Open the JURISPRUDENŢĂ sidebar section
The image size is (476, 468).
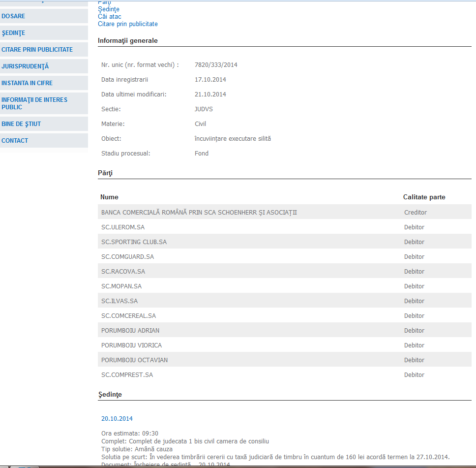[26, 66]
